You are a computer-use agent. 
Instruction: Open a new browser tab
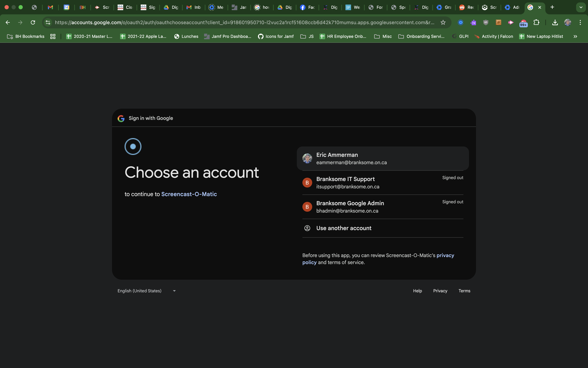[x=552, y=7]
